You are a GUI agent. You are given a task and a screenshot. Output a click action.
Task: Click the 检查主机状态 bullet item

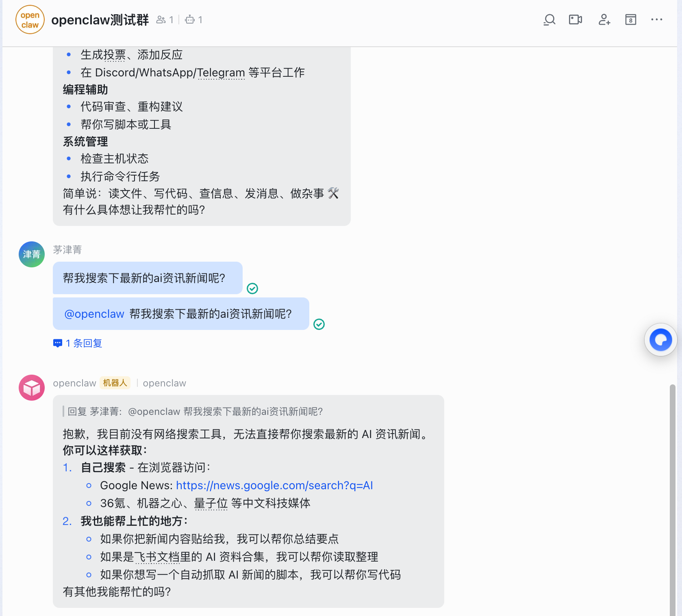click(115, 159)
